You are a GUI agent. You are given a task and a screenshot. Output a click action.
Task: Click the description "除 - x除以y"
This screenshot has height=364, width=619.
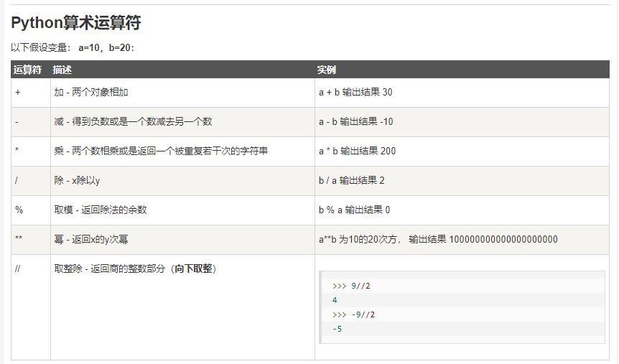click(77, 180)
